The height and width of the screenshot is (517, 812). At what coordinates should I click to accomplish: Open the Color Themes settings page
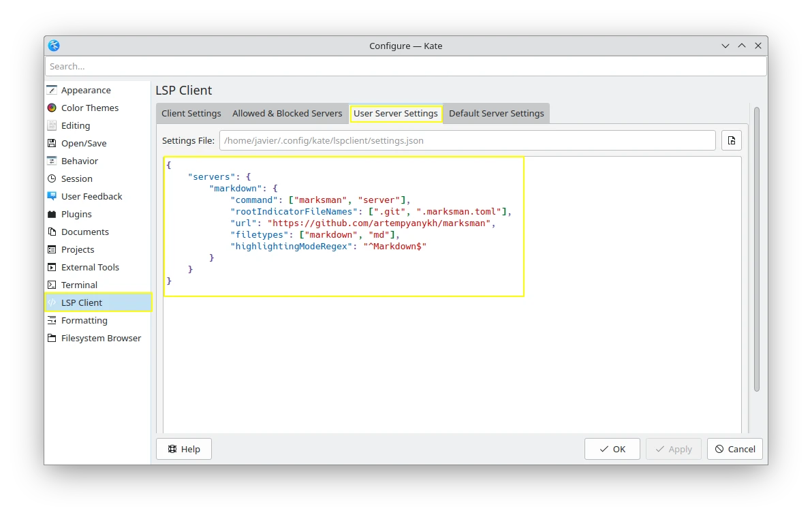[89, 108]
